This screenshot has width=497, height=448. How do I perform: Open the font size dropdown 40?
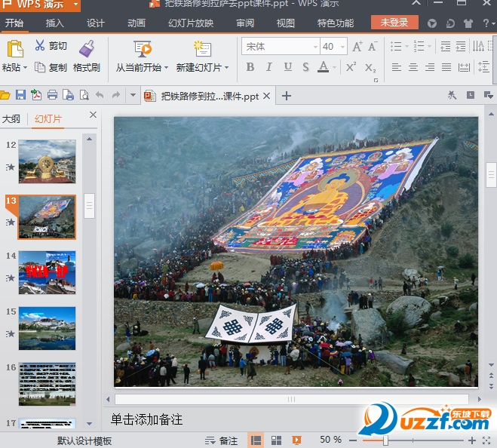coord(342,47)
